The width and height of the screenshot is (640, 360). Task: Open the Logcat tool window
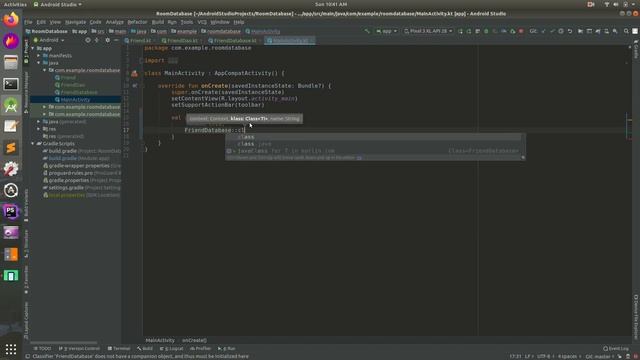click(x=171, y=349)
